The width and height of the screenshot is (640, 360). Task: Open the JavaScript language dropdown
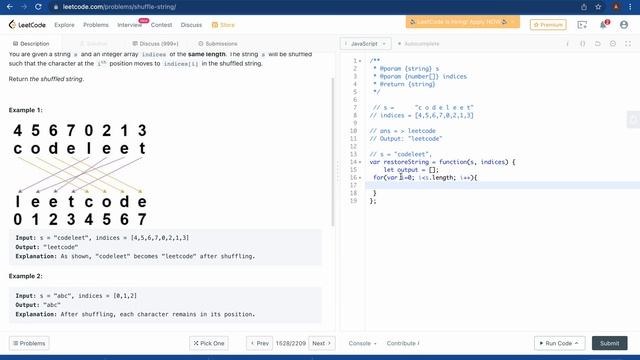coord(365,44)
